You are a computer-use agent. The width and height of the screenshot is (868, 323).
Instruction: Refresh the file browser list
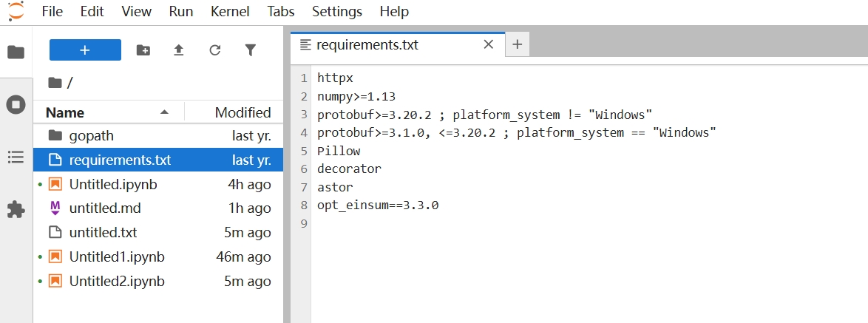(215, 50)
